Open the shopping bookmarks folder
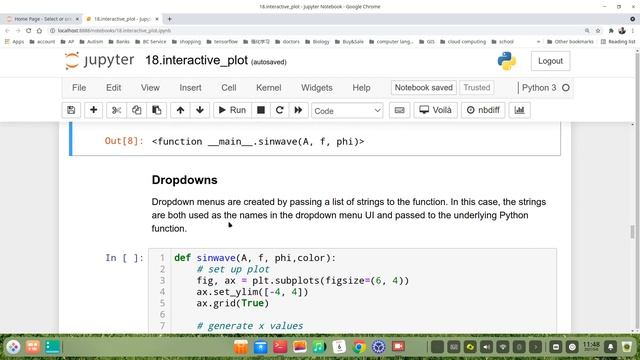The image size is (640, 360). [187, 42]
